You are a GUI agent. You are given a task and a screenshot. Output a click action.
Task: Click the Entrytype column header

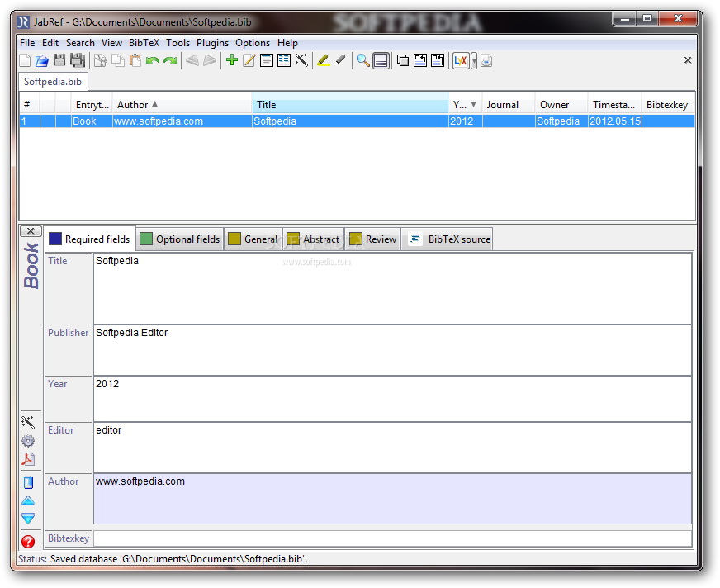92,105
